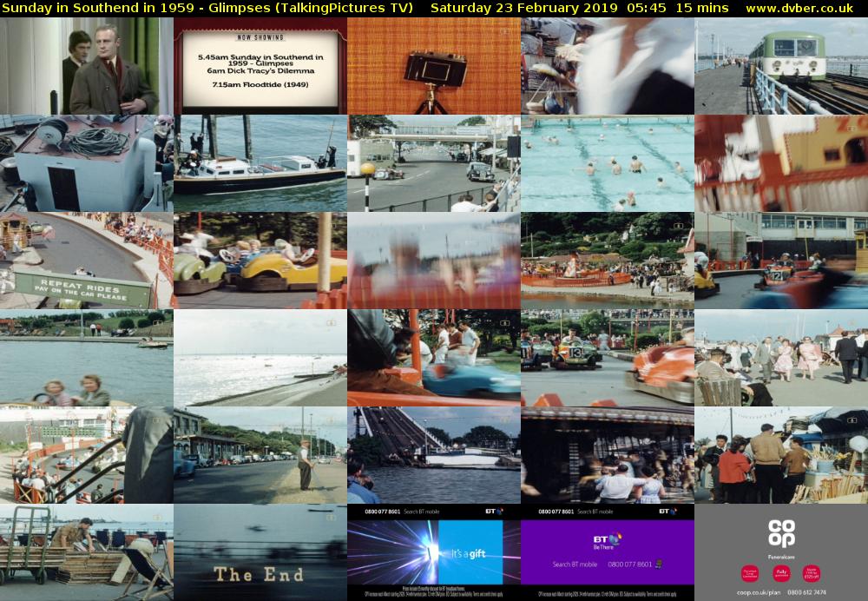Image resolution: width=868 pixels, height=601 pixels.
Task: Select 'The End' title card thumbnail
Action: point(260,552)
